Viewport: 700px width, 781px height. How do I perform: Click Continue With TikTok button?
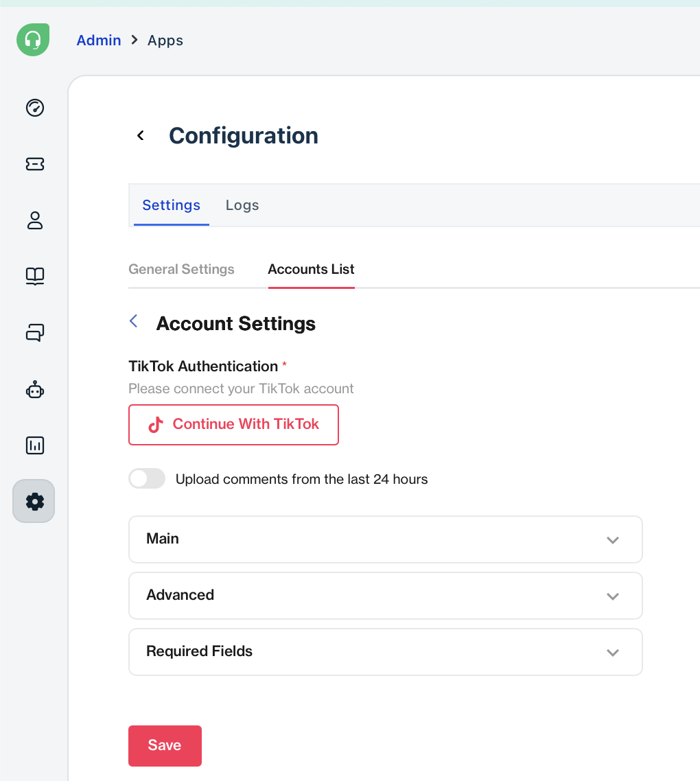pos(233,424)
